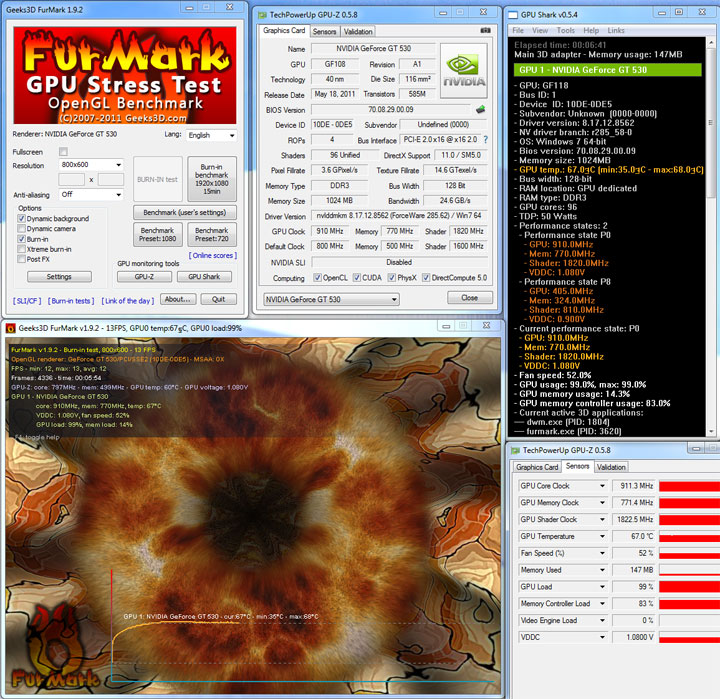
Task: Switch to Sensors tab in top GPU-Z window
Action: (x=324, y=32)
